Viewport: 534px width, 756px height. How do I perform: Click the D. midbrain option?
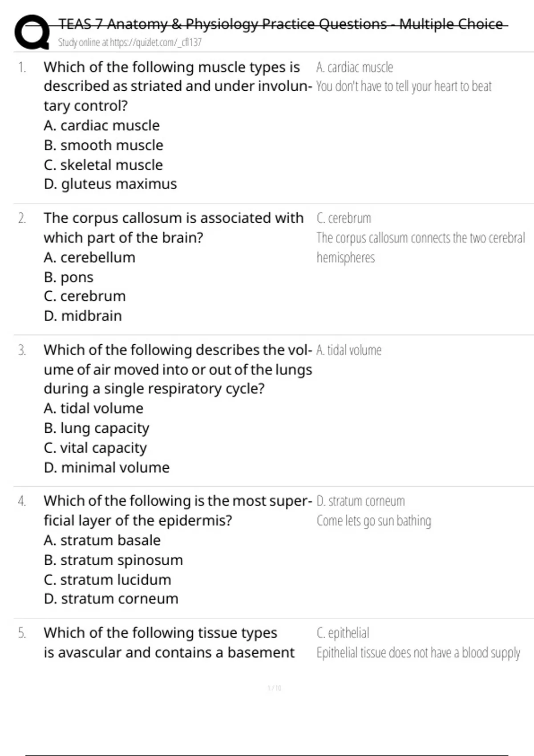[x=82, y=316]
